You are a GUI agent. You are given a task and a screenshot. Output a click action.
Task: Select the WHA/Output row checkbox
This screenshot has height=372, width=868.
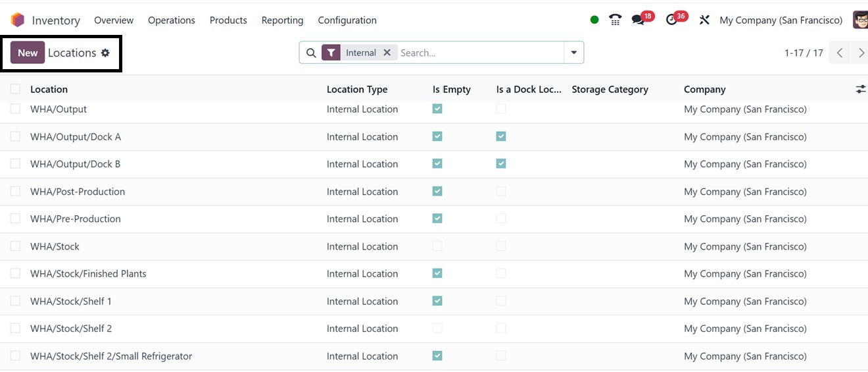[x=15, y=109]
